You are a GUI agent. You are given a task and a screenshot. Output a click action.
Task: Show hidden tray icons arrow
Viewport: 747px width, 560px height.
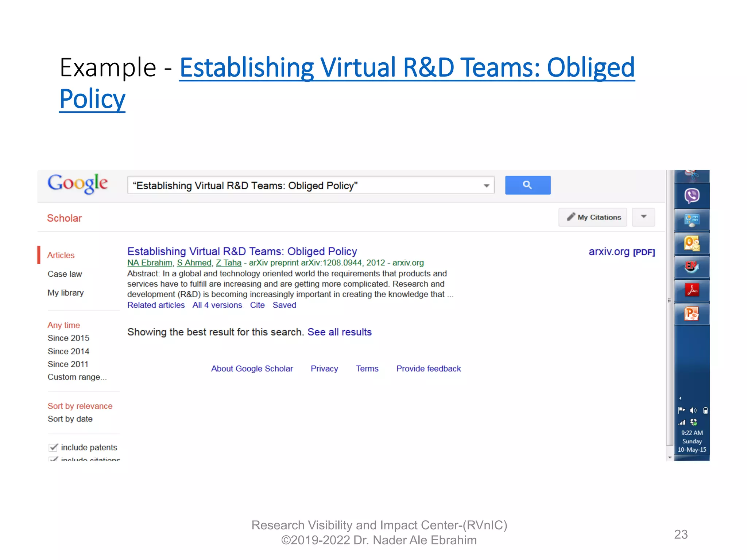coord(680,398)
